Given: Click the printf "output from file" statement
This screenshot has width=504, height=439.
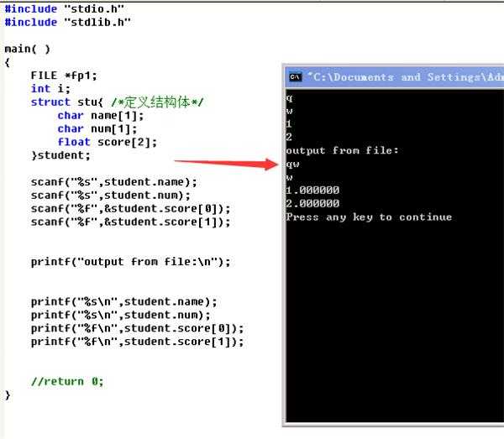Looking at the screenshot, I should pyautogui.click(x=130, y=262).
